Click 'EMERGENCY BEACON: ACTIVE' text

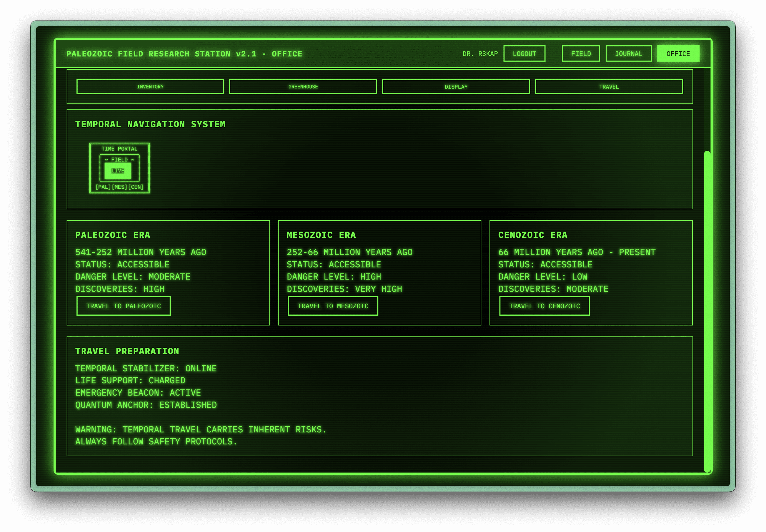(x=138, y=393)
